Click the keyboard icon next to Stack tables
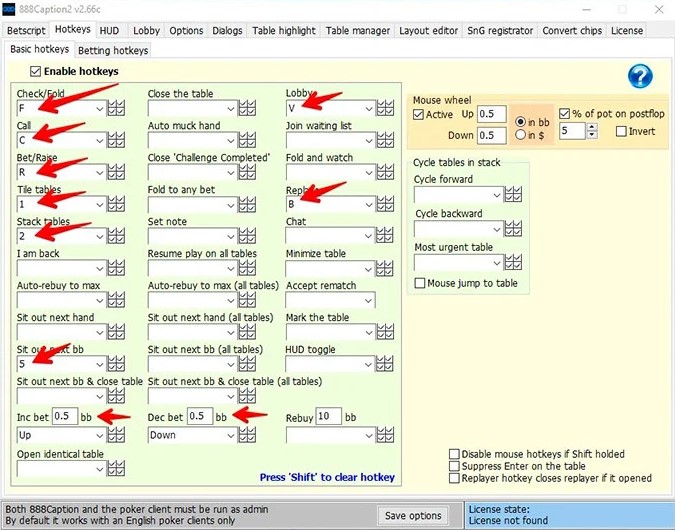Image resolution: width=675 pixels, height=530 pixels. [118, 237]
